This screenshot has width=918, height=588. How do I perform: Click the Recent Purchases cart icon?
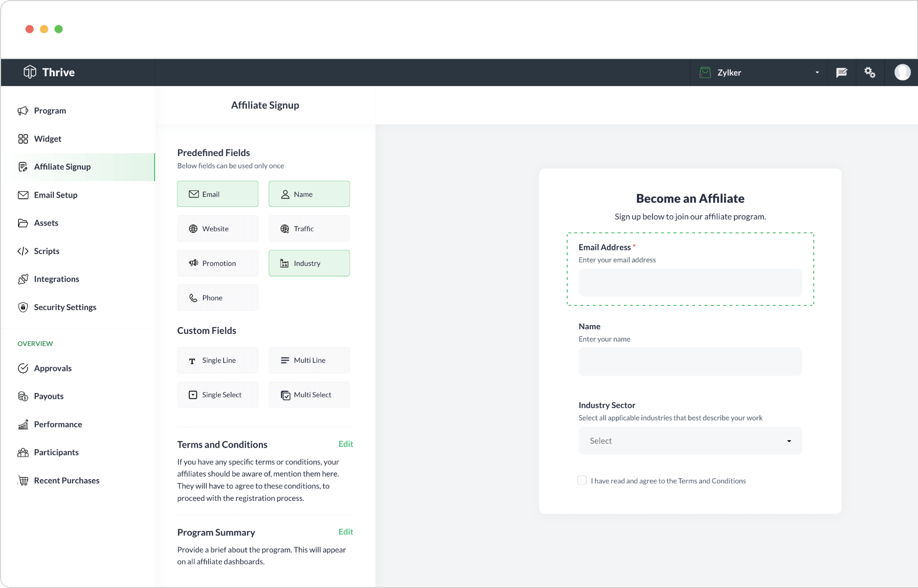(x=23, y=480)
